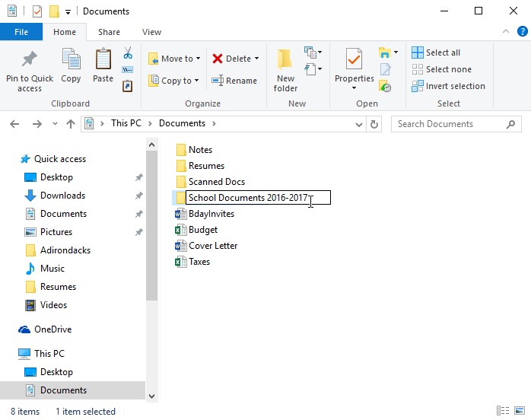Image resolution: width=531 pixels, height=420 pixels.
Task: Go back with the left arrow
Action: point(14,124)
